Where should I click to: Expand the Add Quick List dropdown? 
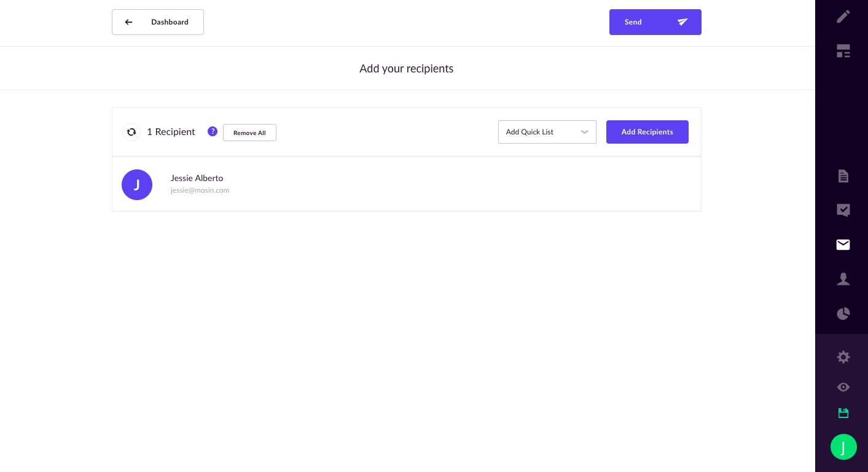547,132
